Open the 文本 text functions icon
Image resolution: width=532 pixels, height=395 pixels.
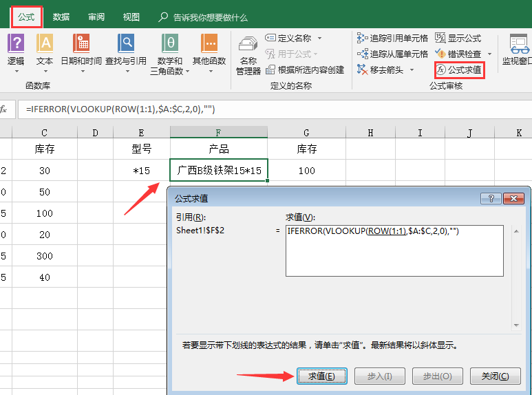pos(45,43)
